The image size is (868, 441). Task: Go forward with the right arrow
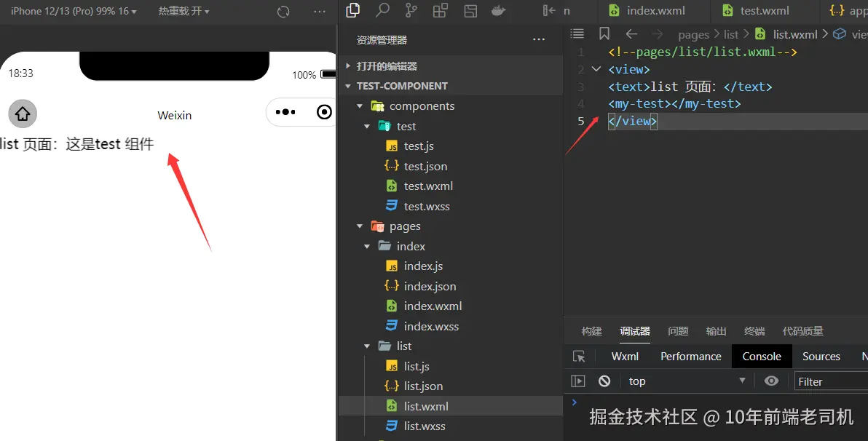coord(657,34)
